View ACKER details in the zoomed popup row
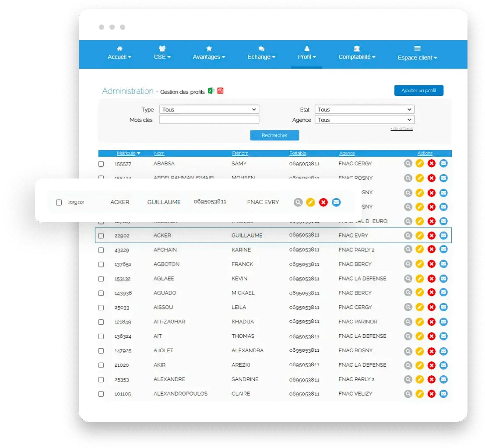485x448 pixels. (298, 202)
